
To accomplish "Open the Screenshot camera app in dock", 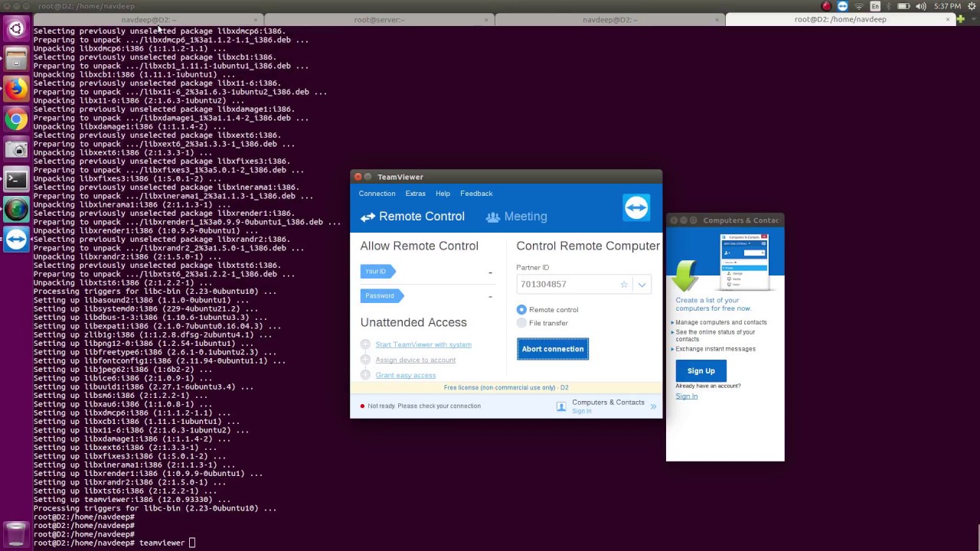I will pyautogui.click(x=16, y=149).
